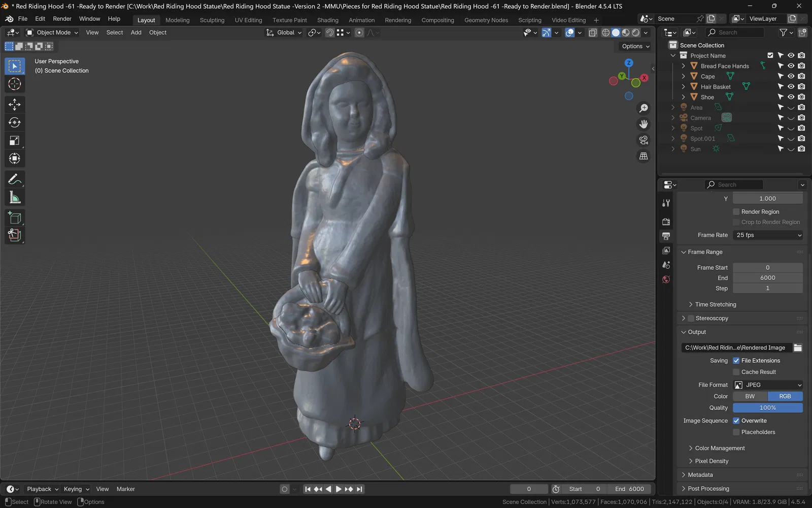
Task: Open the Output properties tab
Action: [x=666, y=236]
